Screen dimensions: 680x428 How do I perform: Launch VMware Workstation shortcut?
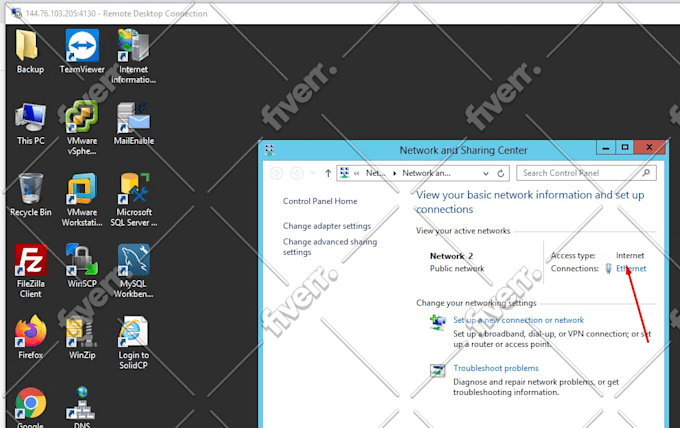82,199
